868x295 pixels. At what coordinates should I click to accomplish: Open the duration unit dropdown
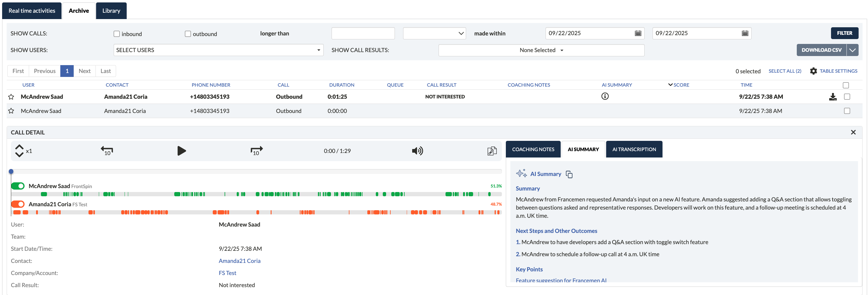pos(434,33)
